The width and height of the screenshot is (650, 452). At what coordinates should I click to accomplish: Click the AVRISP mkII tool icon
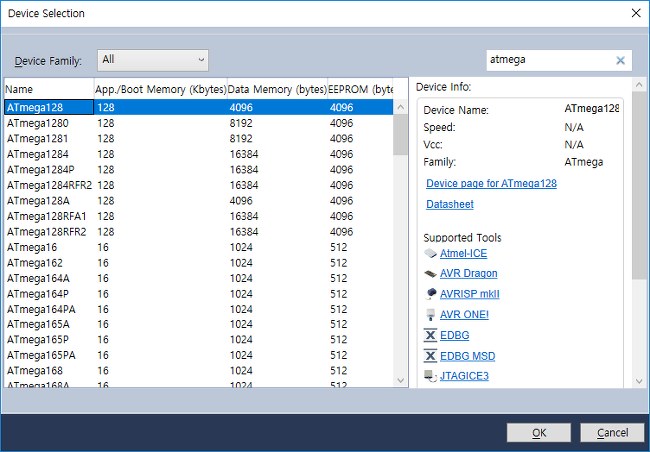(x=430, y=294)
